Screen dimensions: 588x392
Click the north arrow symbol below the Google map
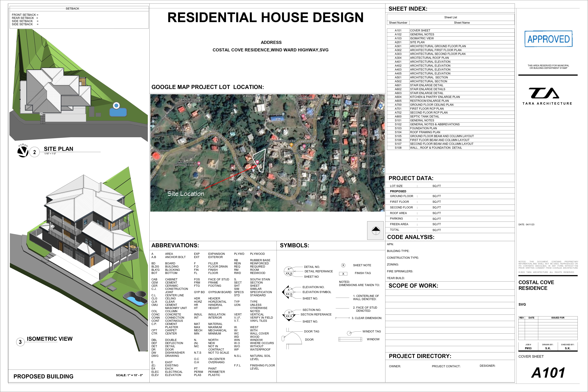376,231
